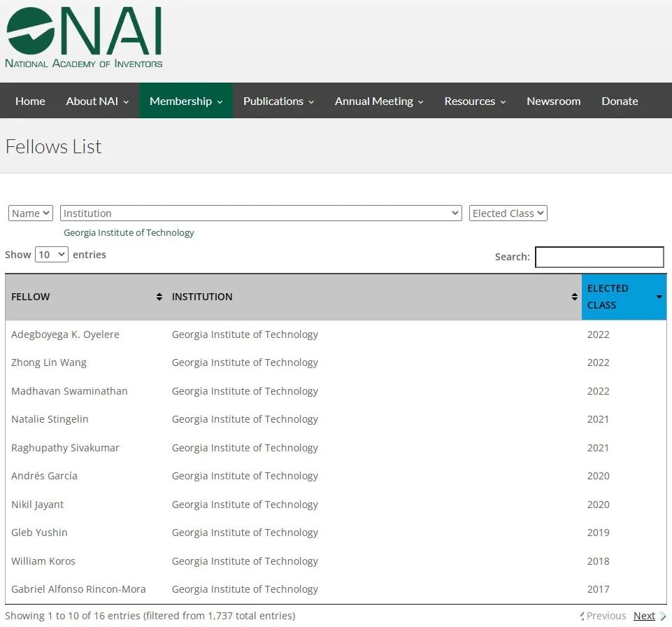Click the Search input field
This screenshot has width=672, height=627.
pos(599,257)
